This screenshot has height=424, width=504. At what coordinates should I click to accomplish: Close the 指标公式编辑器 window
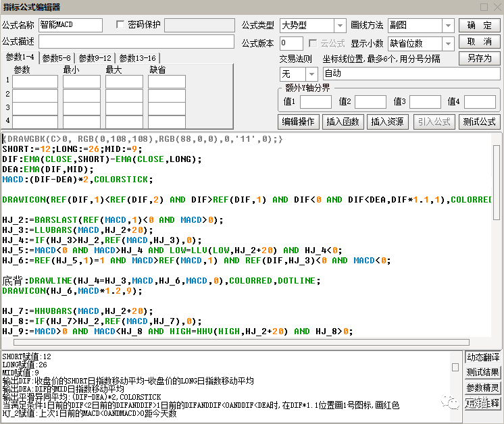(x=497, y=7)
